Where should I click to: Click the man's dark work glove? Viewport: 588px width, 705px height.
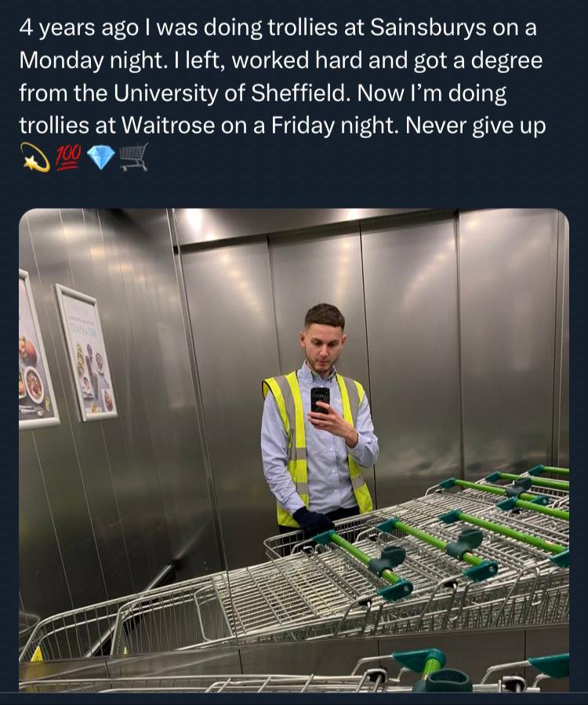click(x=312, y=519)
